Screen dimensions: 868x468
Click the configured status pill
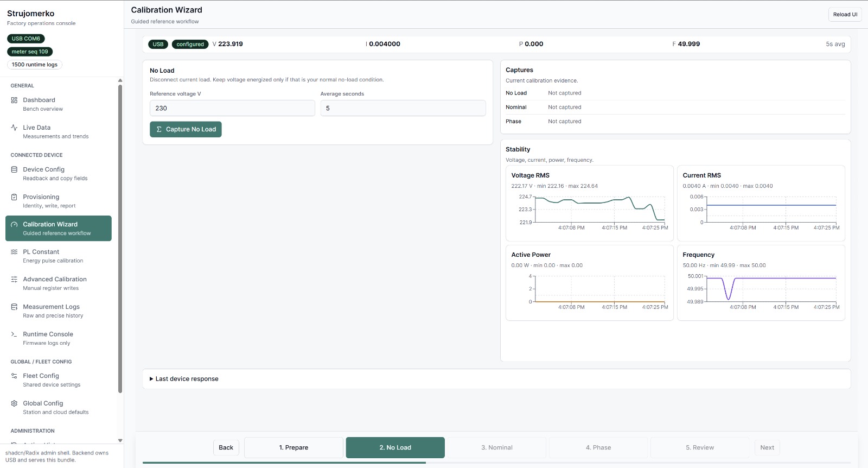pos(190,45)
